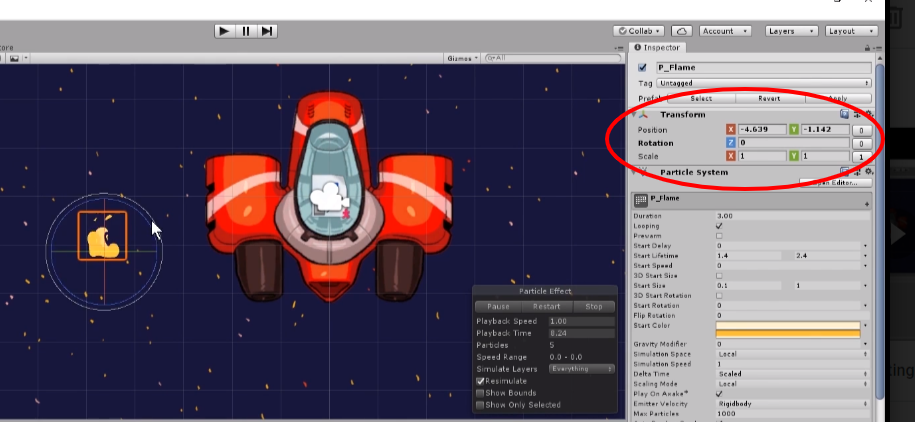Viewport: 915px width, 422px height.
Task: Toggle the Looping checkbox
Action: 720,226
